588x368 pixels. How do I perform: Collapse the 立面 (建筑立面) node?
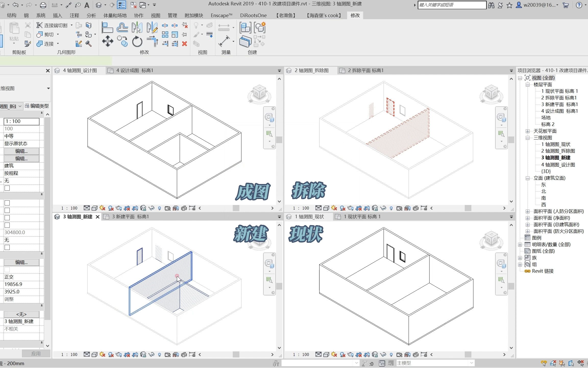coord(528,178)
